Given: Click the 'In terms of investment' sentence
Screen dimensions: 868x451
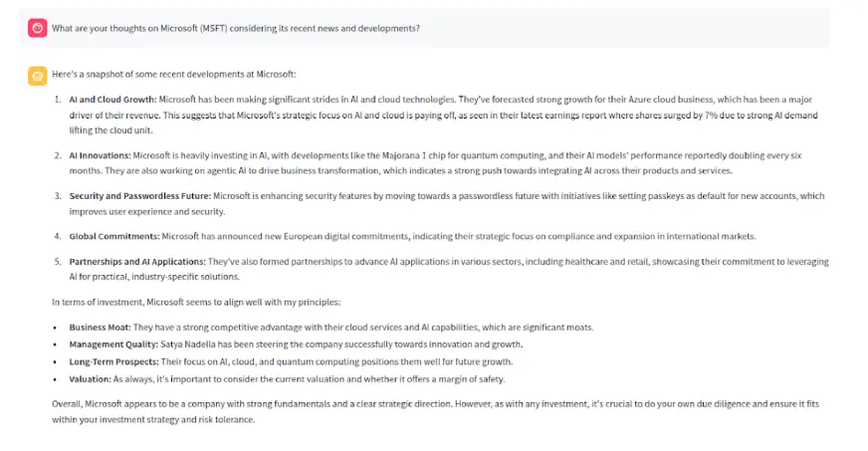Looking at the screenshot, I should coord(196,302).
